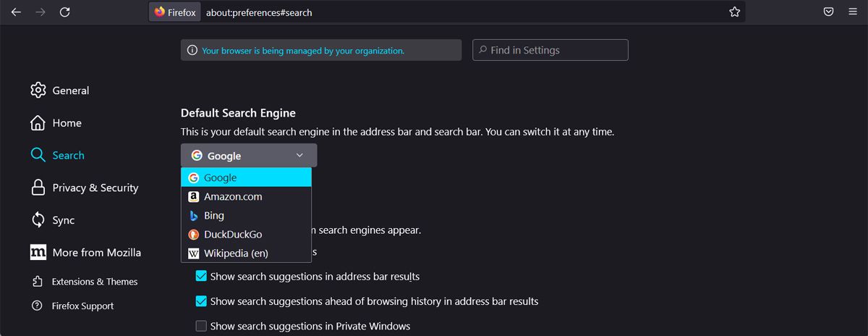Go back with the back arrow
This screenshot has width=868, height=336.
coord(16,12)
